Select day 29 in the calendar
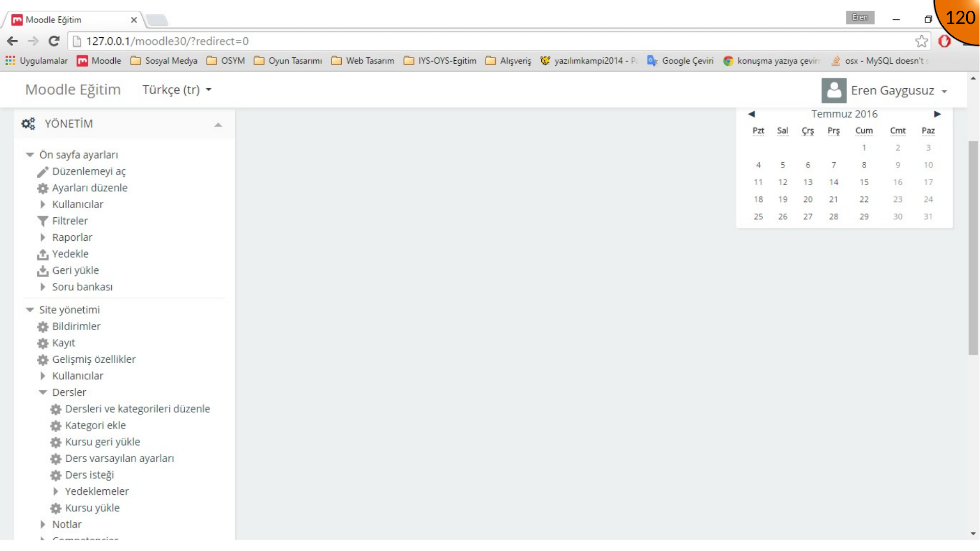The image size is (980, 551). tap(864, 217)
